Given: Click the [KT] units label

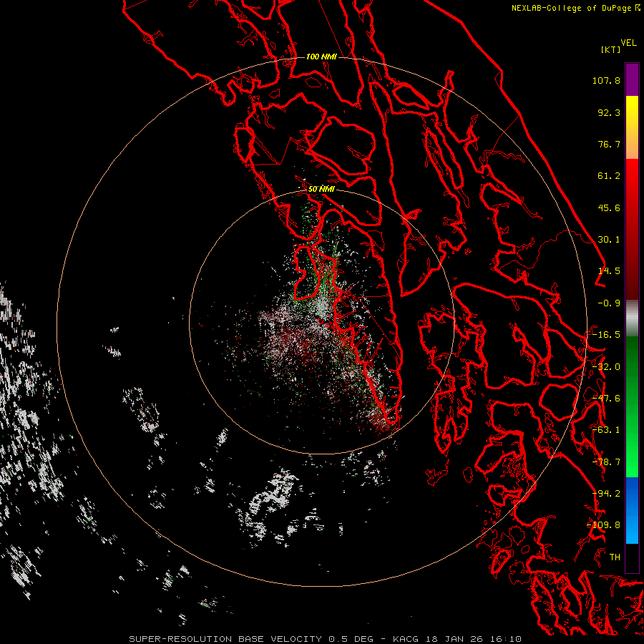Looking at the screenshot, I should click(611, 49).
